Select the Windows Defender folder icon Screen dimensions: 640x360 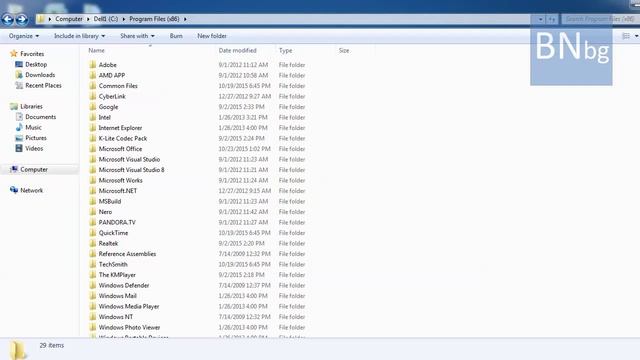point(93,285)
